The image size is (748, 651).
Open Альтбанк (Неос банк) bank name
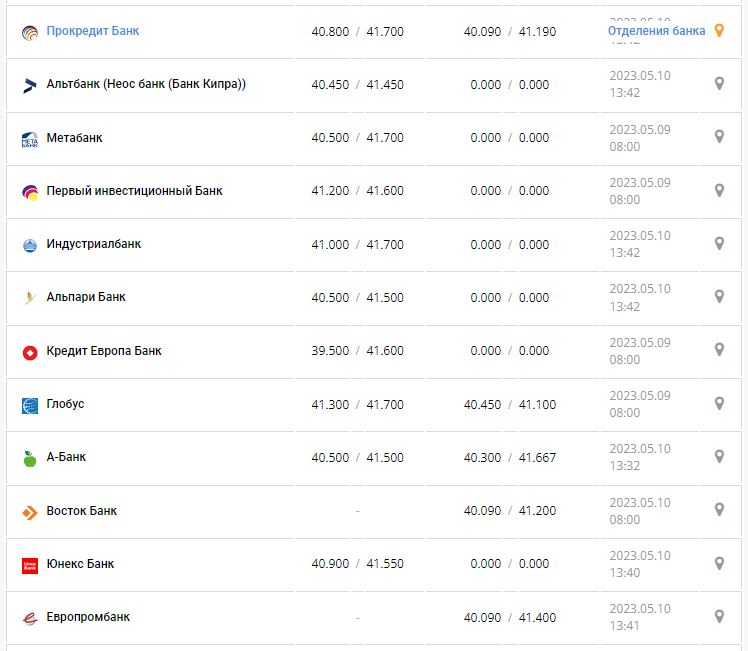[x=146, y=84]
